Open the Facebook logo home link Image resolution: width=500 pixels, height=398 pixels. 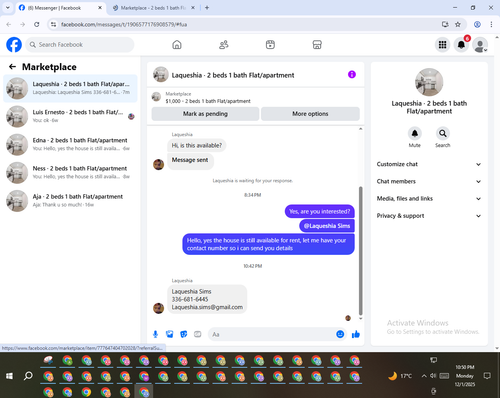coord(14,45)
